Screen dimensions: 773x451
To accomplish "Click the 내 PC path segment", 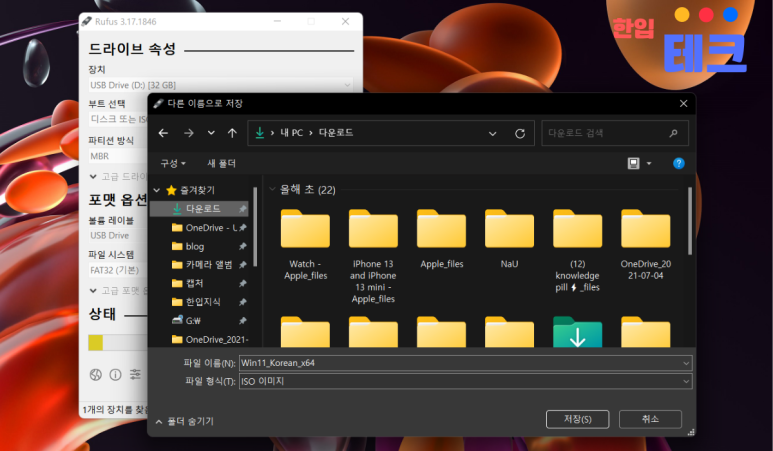I will (x=291, y=133).
